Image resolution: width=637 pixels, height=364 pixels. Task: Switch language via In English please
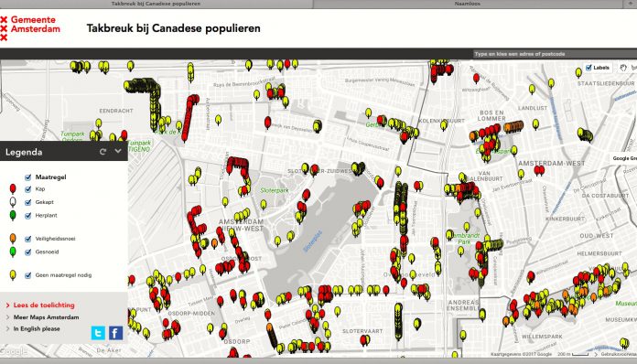coord(37,328)
